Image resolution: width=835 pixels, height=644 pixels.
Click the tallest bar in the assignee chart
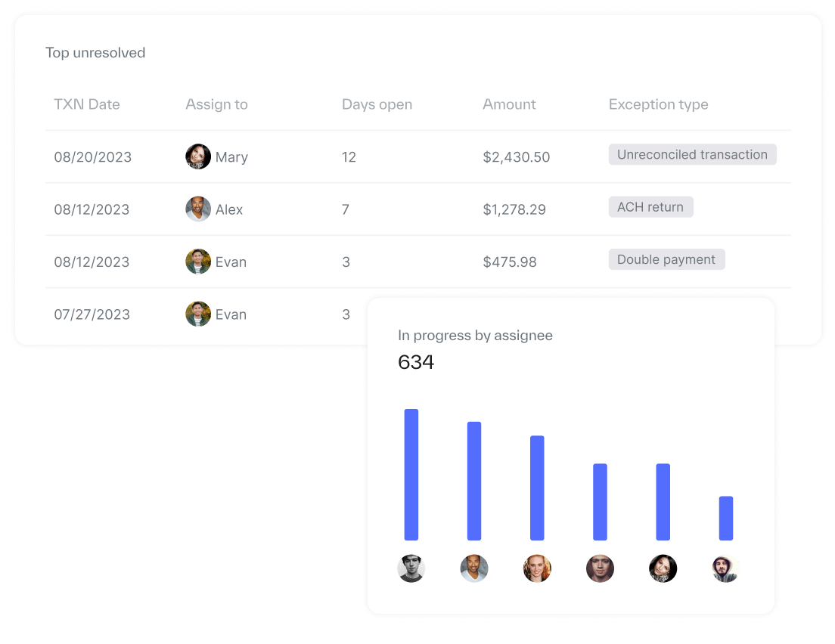tap(411, 475)
